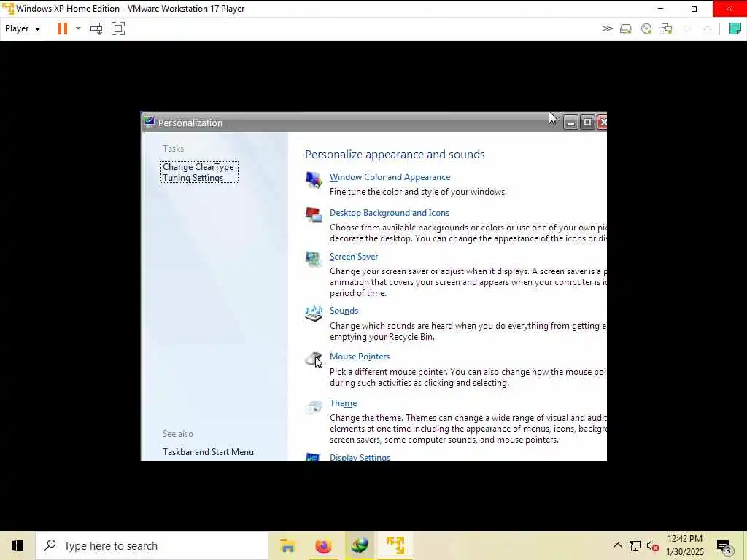Click the VMware window title bar icon
Viewport: 747px width, 560px height.
point(7,9)
